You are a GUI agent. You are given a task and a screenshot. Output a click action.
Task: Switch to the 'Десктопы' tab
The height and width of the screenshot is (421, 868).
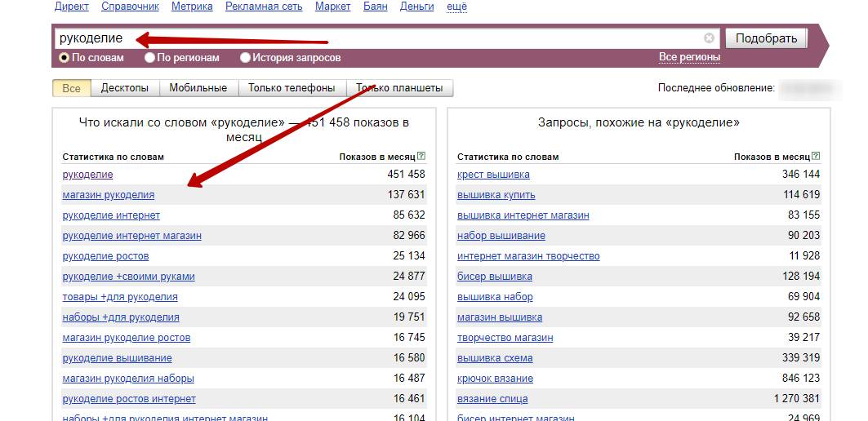click(125, 88)
